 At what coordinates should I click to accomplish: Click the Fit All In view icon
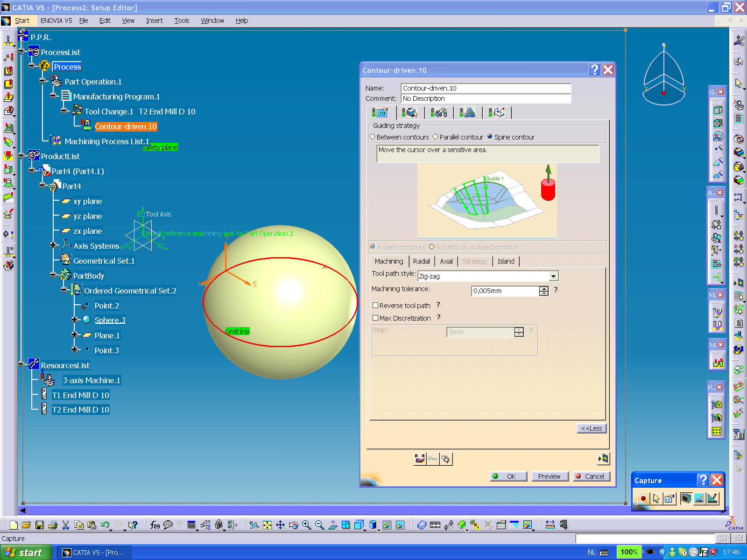(267, 525)
